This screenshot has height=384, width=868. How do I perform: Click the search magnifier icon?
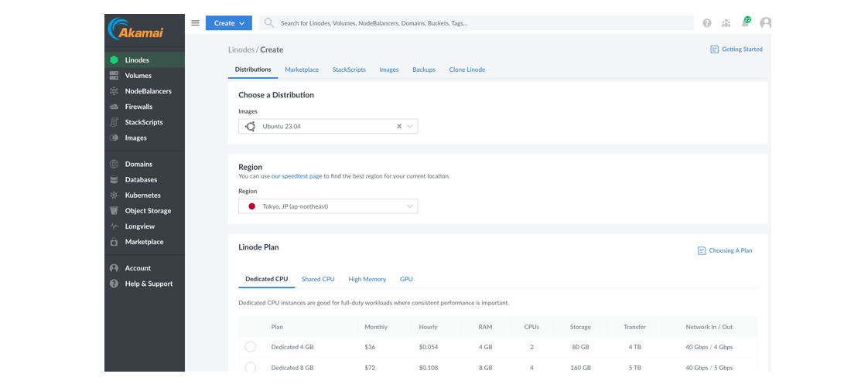[269, 23]
